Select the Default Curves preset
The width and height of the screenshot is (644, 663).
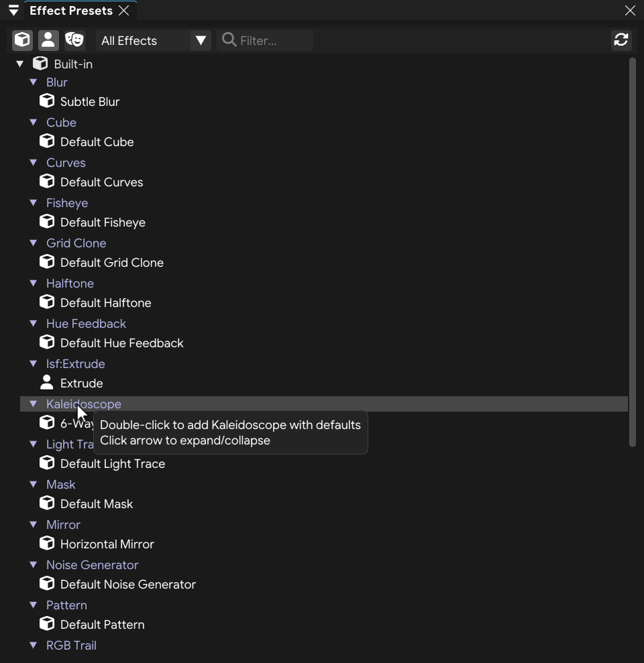(x=101, y=182)
